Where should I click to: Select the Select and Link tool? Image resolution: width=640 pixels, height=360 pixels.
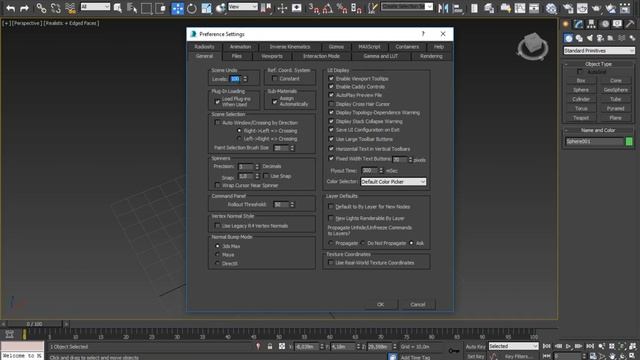(41, 8)
